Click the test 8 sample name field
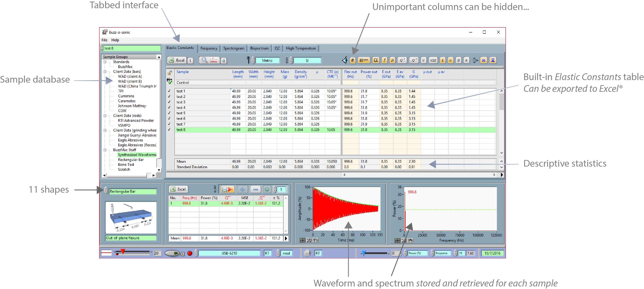Image resolution: width=644 pixels, height=289 pixels. click(x=132, y=48)
